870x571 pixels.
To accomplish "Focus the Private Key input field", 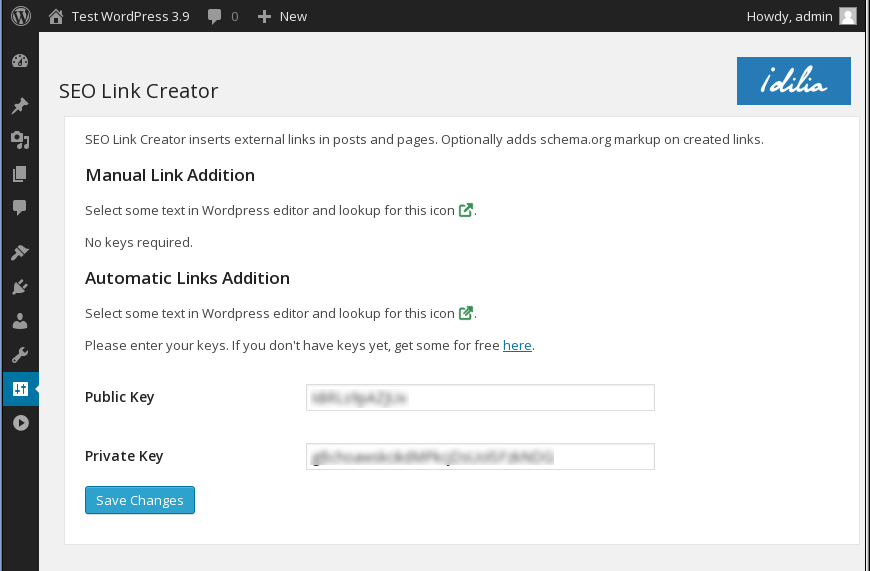I will tap(480, 456).
